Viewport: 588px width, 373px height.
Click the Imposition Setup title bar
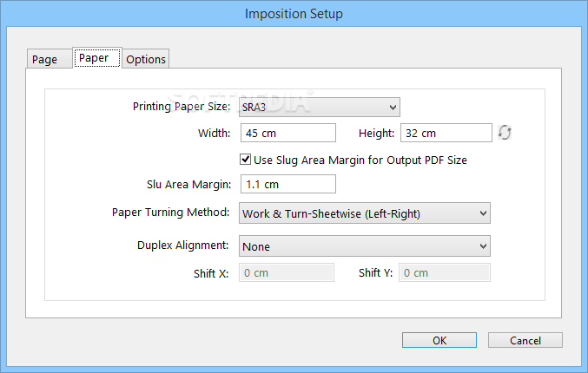(x=294, y=14)
